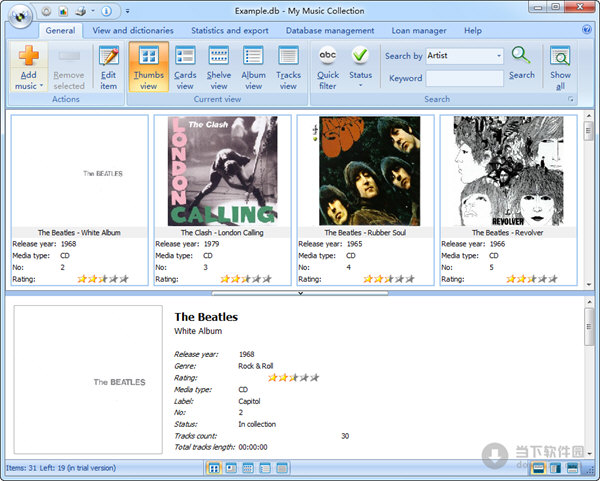The width and height of the screenshot is (600, 481).
Task: Click the Show all icon
Action: (x=560, y=55)
